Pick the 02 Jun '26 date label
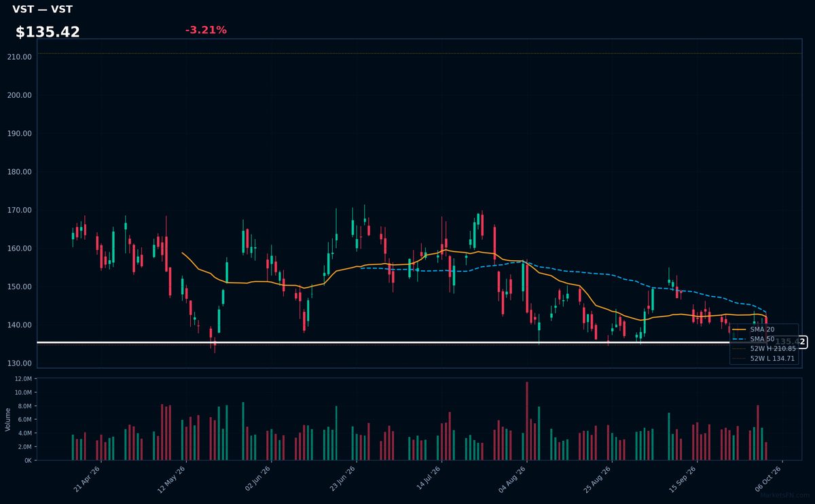This screenshot has width=815, height=504. pyautogui.click(x=258, y=479)
